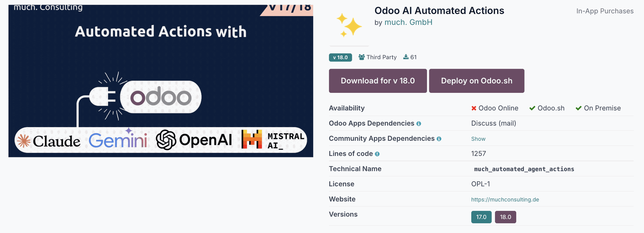Click the OPL-1 license value
Screen dimensions: 644x233
coord(480,184)
